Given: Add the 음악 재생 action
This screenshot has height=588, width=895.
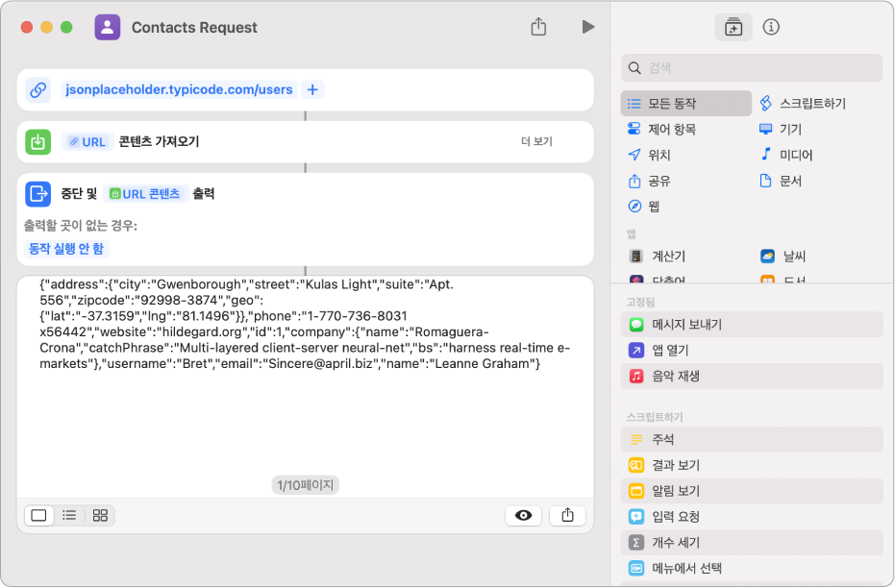Looking at the screenshot, I should [x=752, y=376].
